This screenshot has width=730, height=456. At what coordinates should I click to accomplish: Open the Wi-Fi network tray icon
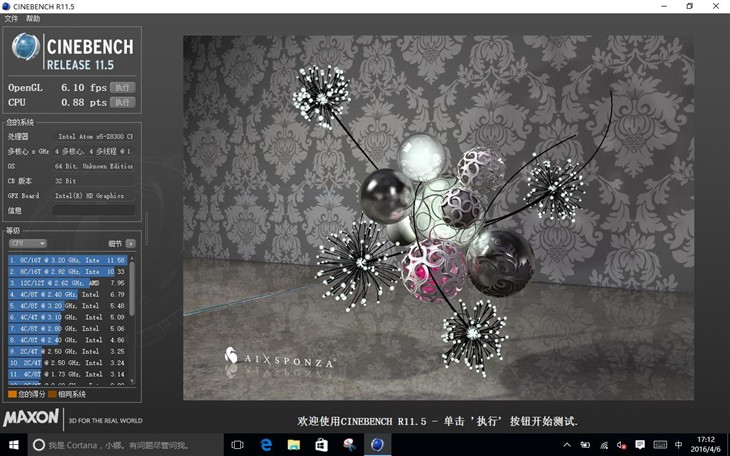click(x=604, y=445)
